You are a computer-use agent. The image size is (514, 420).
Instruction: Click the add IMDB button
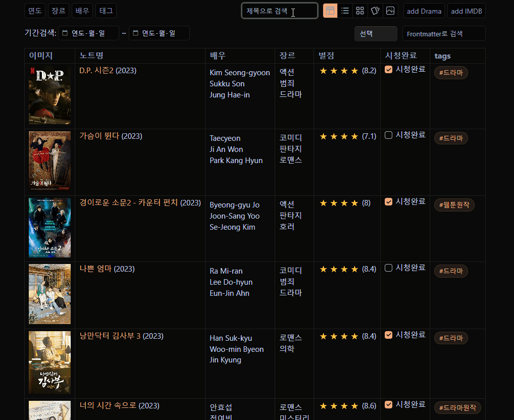(x=466, y=11)
